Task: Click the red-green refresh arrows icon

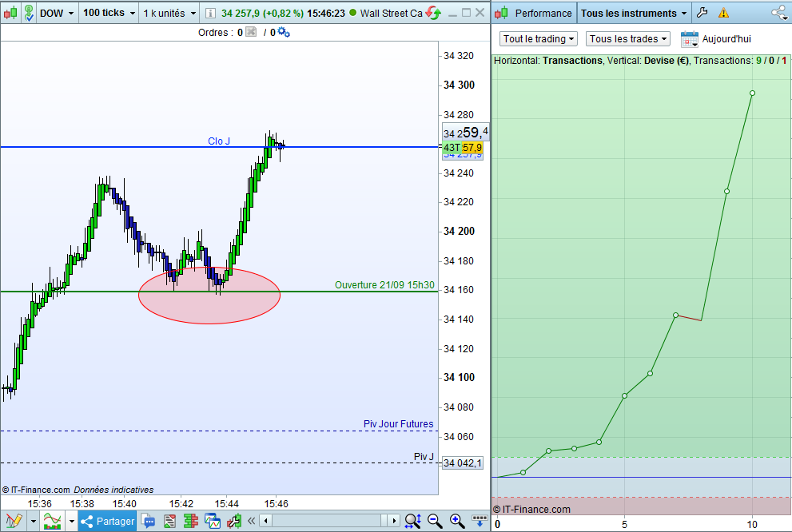Action: pos(433,13)
